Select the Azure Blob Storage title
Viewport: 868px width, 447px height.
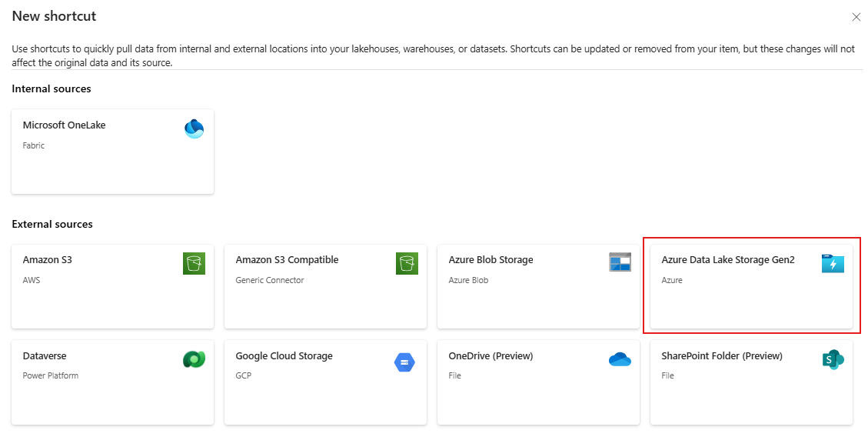tap(491, 260)
